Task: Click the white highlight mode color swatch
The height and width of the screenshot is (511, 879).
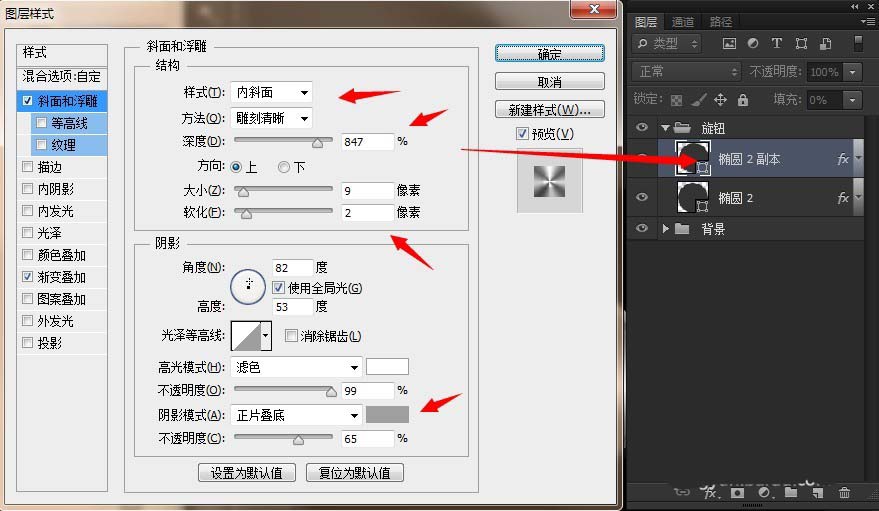Action: [x=387, y=367]
